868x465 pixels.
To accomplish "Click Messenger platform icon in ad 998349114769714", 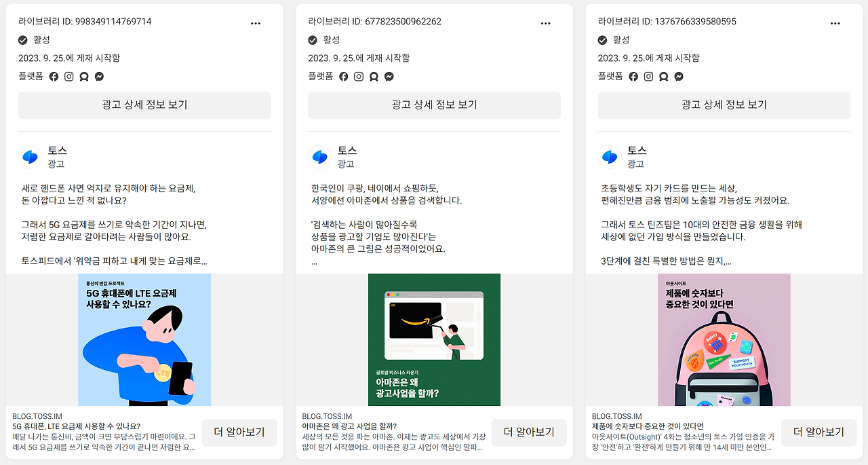I will pos(99,77).
